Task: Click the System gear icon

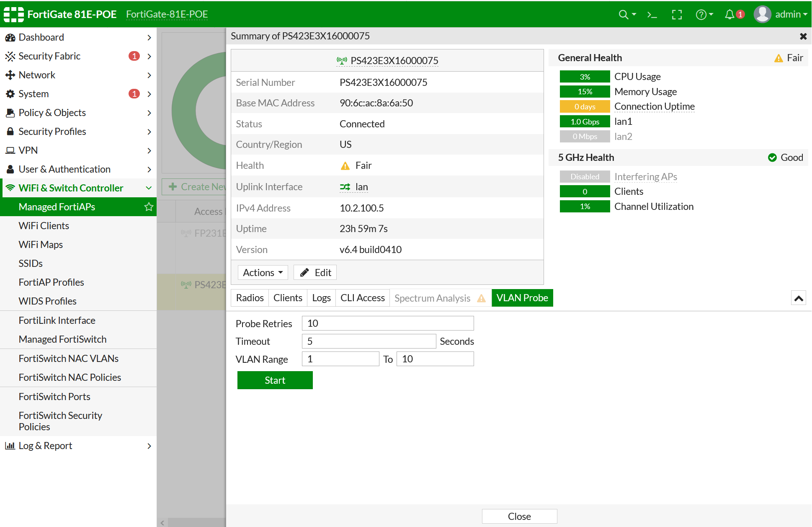Action: 10,94
